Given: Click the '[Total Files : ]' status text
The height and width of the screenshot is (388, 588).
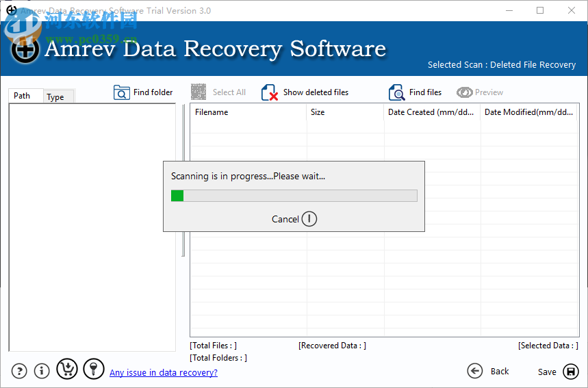Looking at the screenshot, I should pos(214,346).
